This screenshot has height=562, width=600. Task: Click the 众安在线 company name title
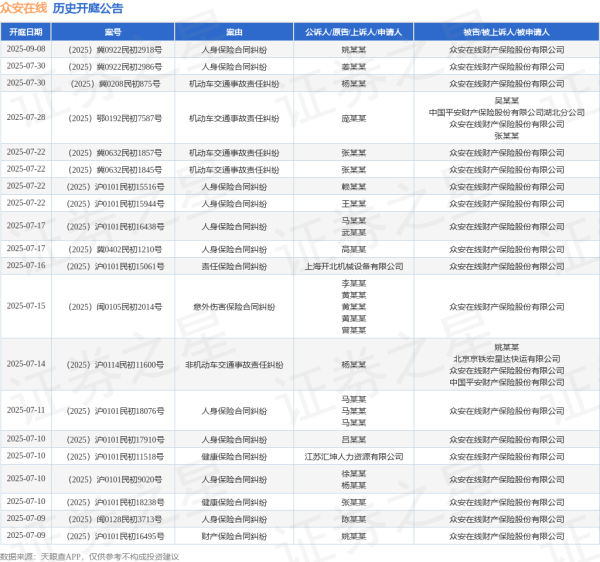point(24,9)
